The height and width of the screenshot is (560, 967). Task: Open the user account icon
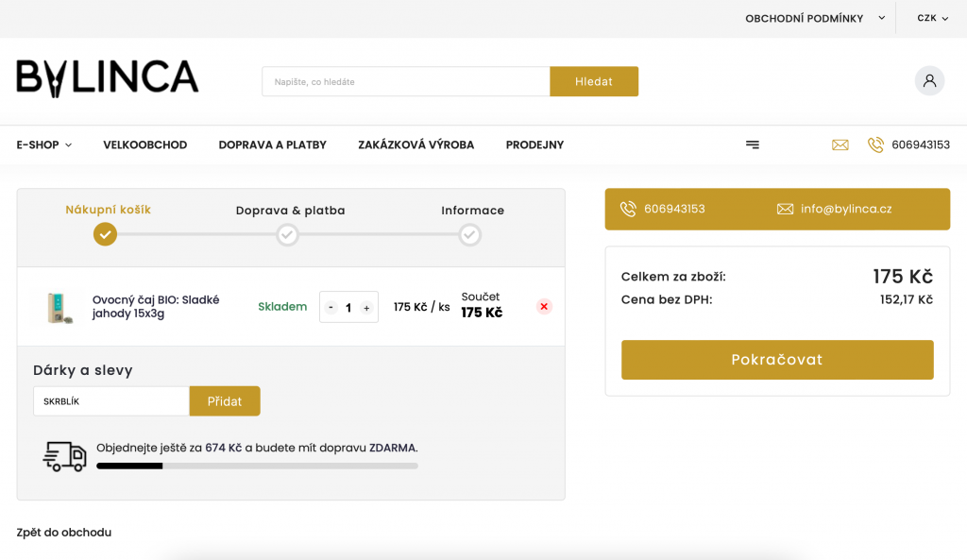[929, 81]
